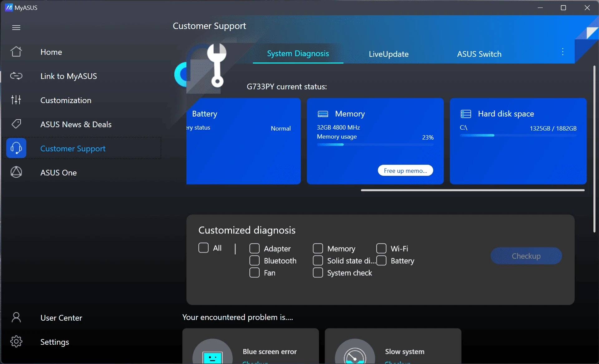Click the Slow system gauge icon
Screen dimensions: 599x364
pos(355,352)
